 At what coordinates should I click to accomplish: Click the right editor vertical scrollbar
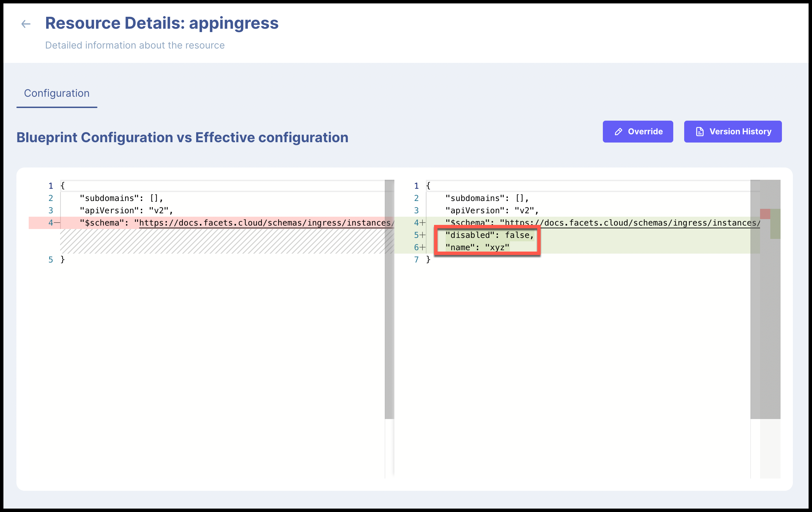click(755, 299)
